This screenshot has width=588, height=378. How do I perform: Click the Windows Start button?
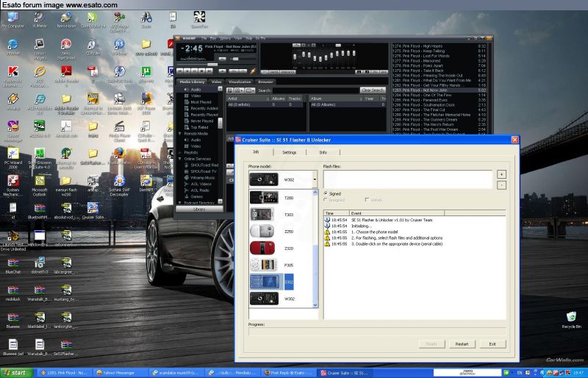click(16, 373)
